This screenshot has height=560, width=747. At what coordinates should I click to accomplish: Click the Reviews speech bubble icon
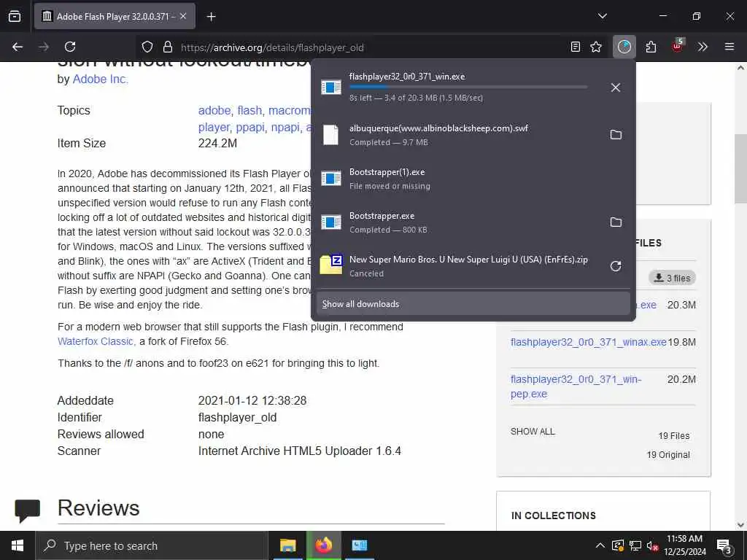[x=27, y=510]
